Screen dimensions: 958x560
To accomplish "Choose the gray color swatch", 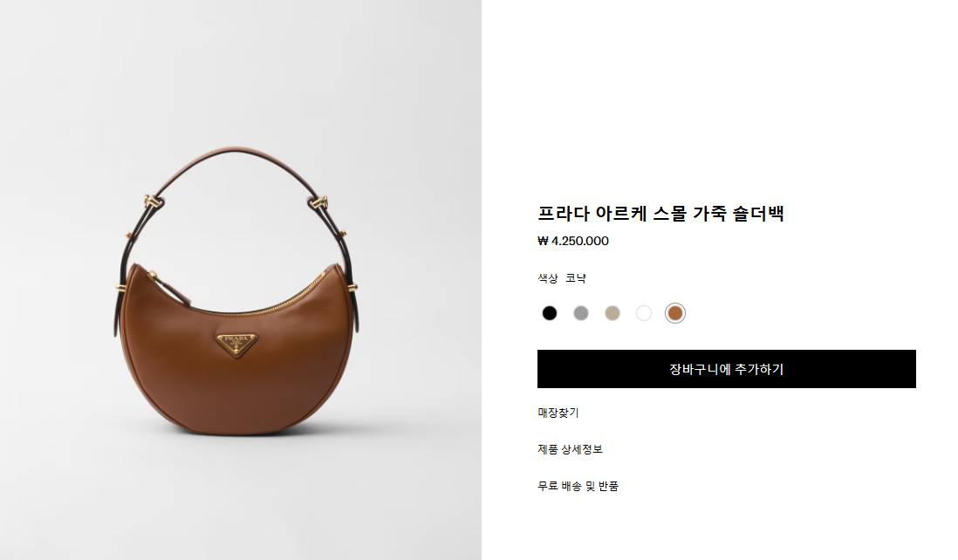I will [x=581, y=313].
